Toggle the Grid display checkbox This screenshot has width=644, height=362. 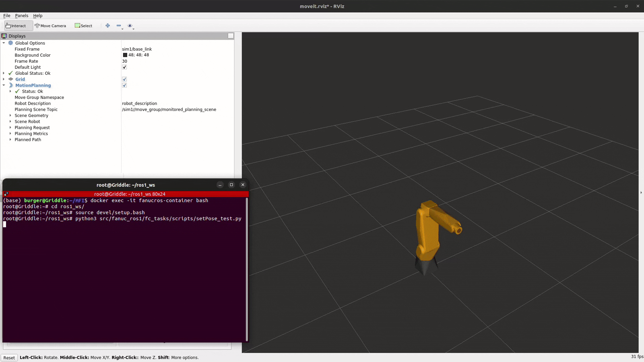pyautogui.click(x=124, y=79)
